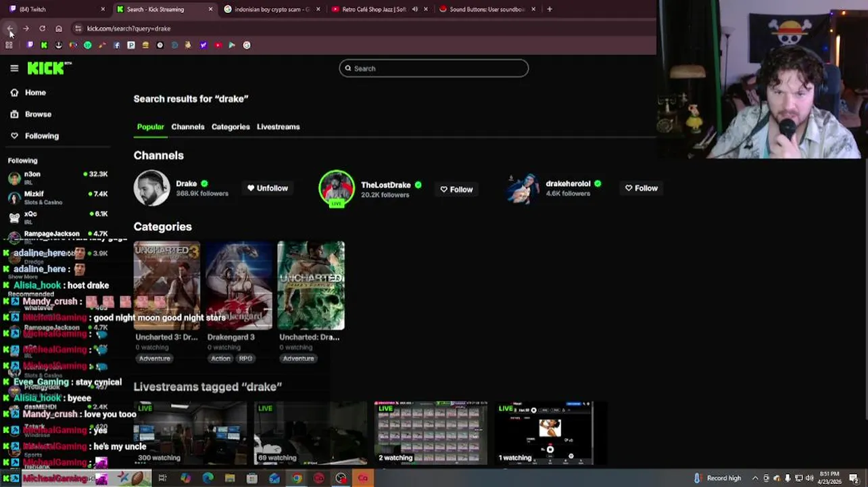Screen dimensions: 868x487
Task: Open the system volume control
Action: tap(809, 478)
